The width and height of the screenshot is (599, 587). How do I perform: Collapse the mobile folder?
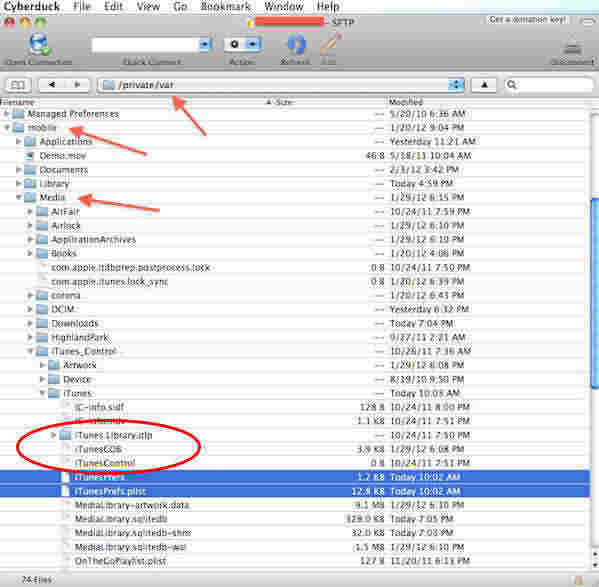6,128
